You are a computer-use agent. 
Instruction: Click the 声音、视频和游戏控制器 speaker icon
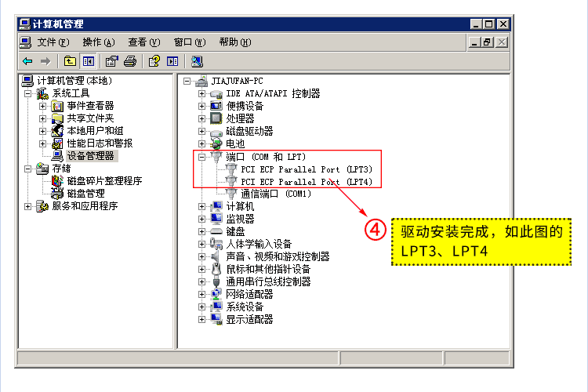(216, 256)
